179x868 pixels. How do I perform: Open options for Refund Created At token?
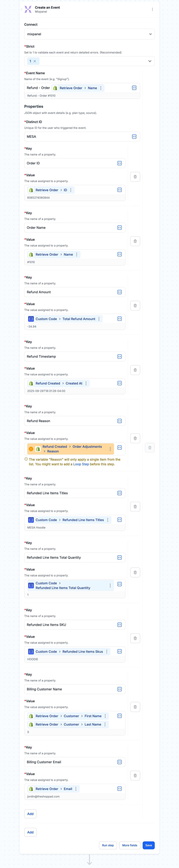86,383
